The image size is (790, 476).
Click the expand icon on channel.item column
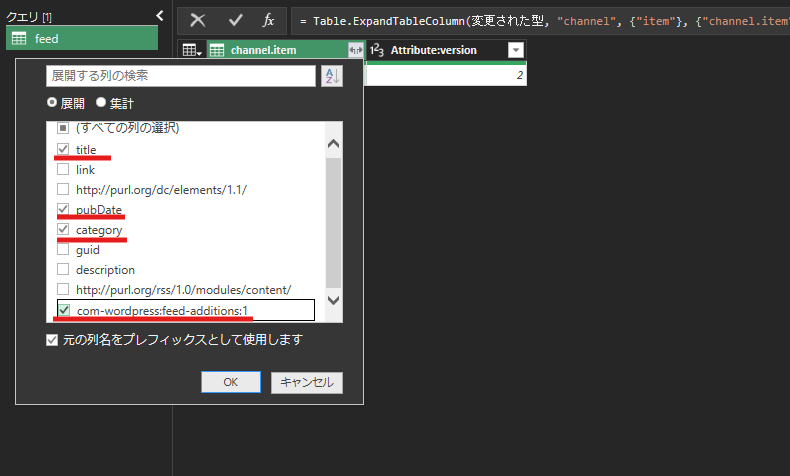354,50
